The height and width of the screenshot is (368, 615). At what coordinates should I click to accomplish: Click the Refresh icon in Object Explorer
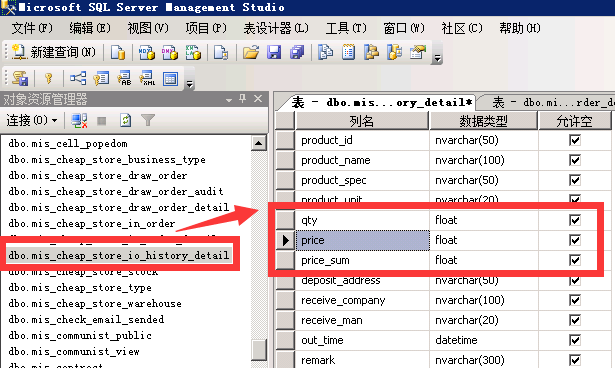(x=125, y=120)
